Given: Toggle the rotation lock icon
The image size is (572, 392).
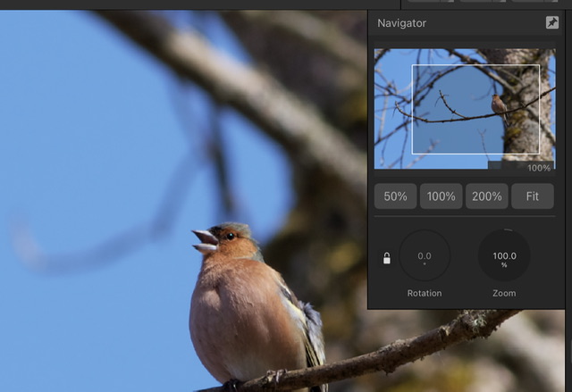Looking at the screenshot, I should click(387, 258).
